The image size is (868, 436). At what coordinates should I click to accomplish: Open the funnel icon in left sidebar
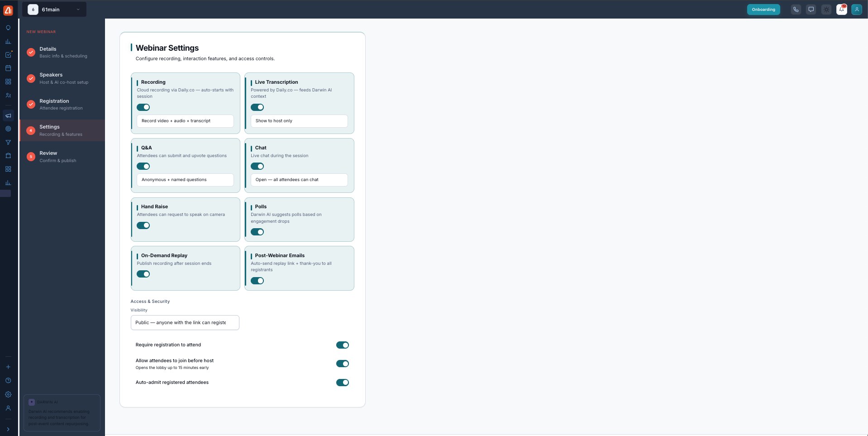8,142
